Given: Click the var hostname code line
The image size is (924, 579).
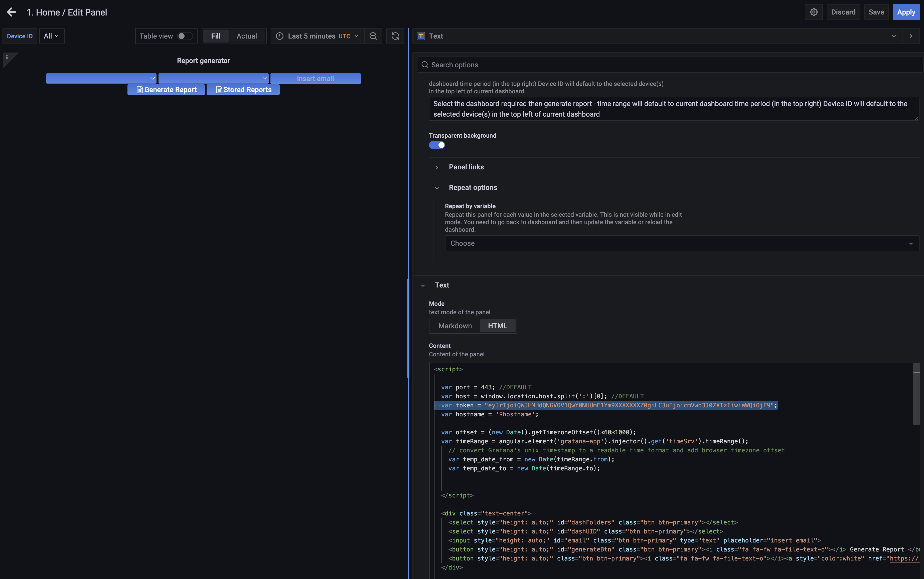Looking at the screenshot, I should [490, 414].
